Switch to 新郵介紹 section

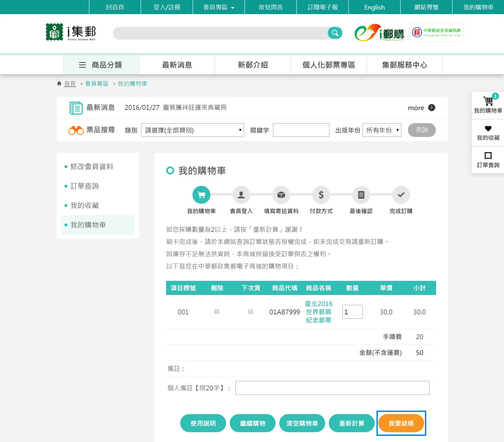click(x=252, y=65)
